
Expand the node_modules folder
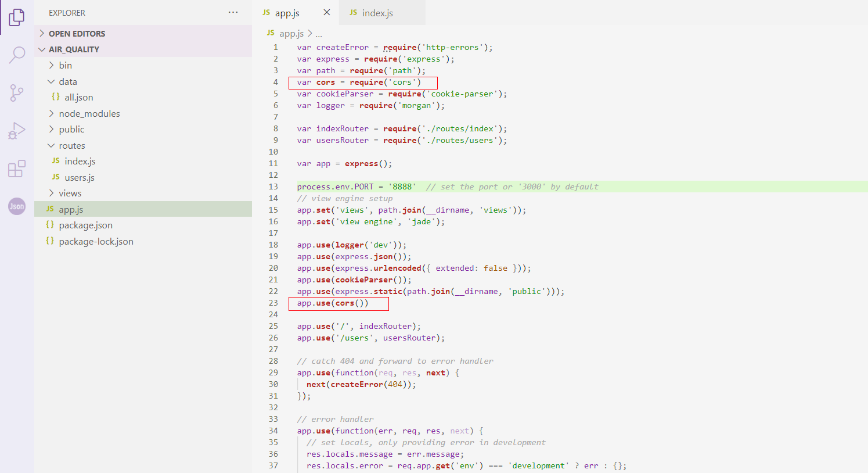pyautogui.click(x=52, y=113)
